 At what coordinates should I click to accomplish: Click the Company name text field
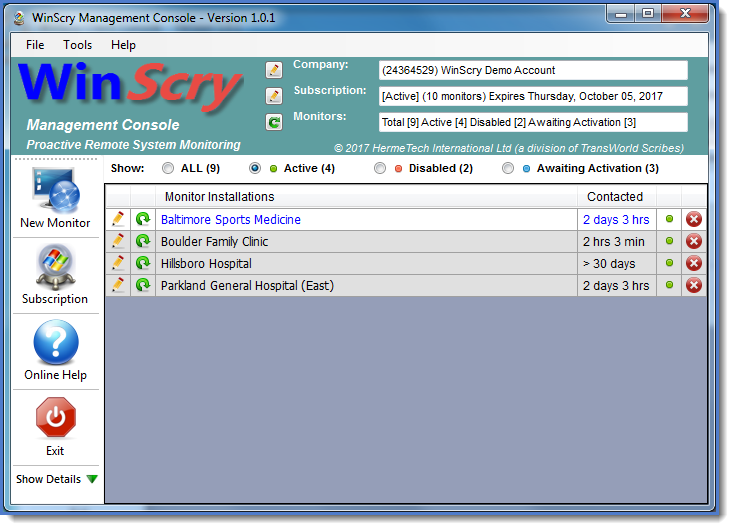click(x=533, y=70)
